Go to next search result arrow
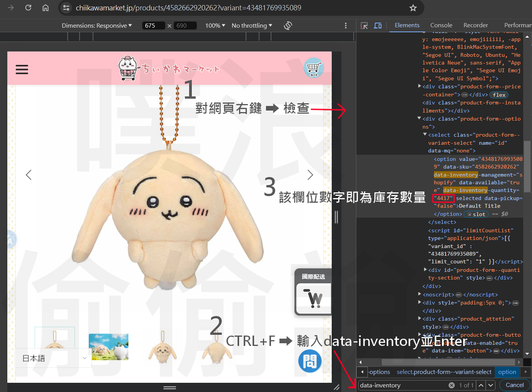 (x=490, y=385)
